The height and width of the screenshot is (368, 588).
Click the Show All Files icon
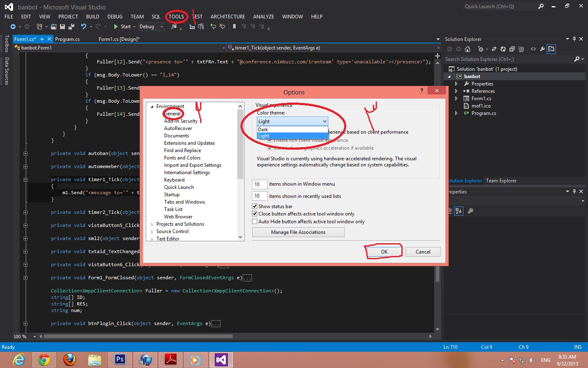pos(521,49)
